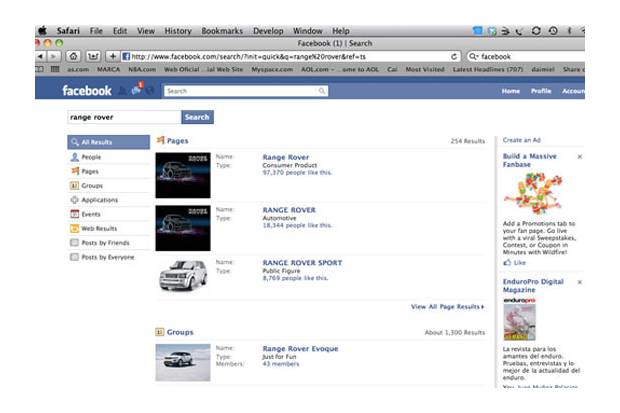Screen dimensions: 620x413
Task: Go to Facebook Home
Action: click(x=511, y=91)
